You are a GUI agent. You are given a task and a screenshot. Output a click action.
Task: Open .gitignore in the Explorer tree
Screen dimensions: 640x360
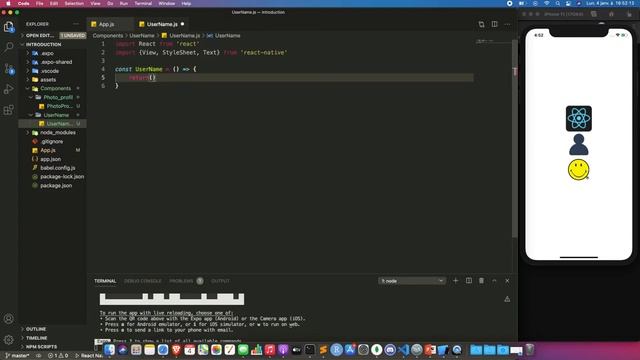[52, 142]
